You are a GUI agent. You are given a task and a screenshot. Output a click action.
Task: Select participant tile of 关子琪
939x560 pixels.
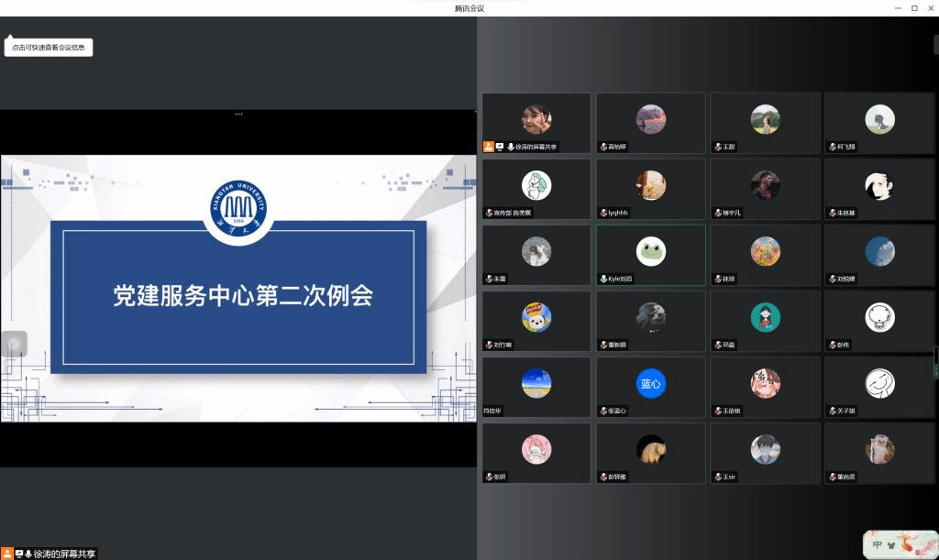879,387
